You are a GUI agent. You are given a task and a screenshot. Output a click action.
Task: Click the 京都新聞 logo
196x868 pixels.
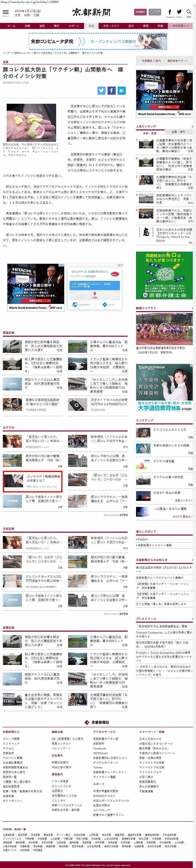(91, 12)
